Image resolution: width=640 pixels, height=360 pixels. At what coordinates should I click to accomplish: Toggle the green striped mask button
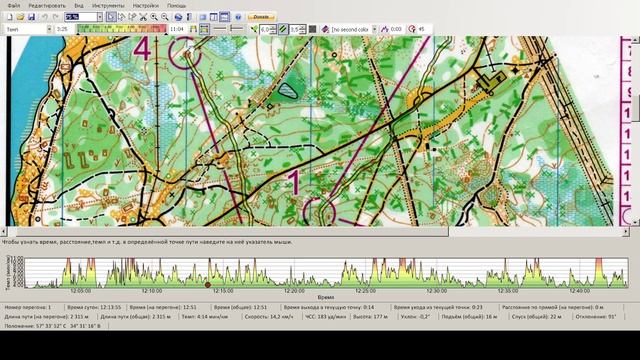pos(282,29)
